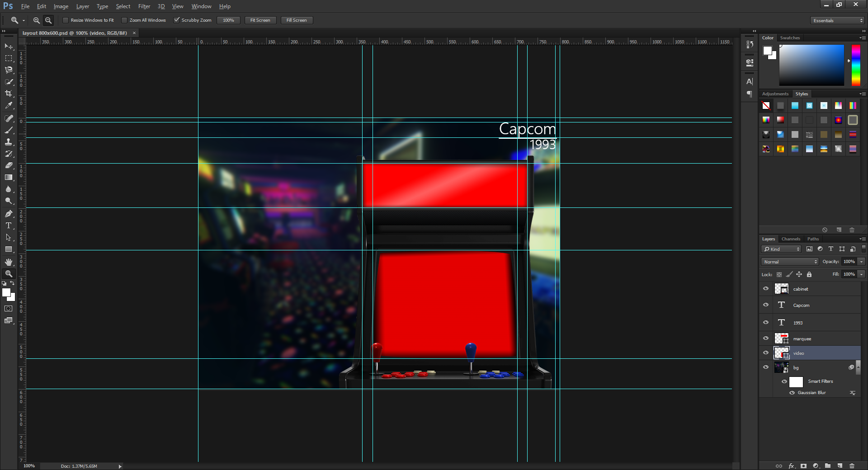Image resolution: width=868 pixels, height=470 pixels.
Task: Click the Fill Screen button
Action: (297, 20)
